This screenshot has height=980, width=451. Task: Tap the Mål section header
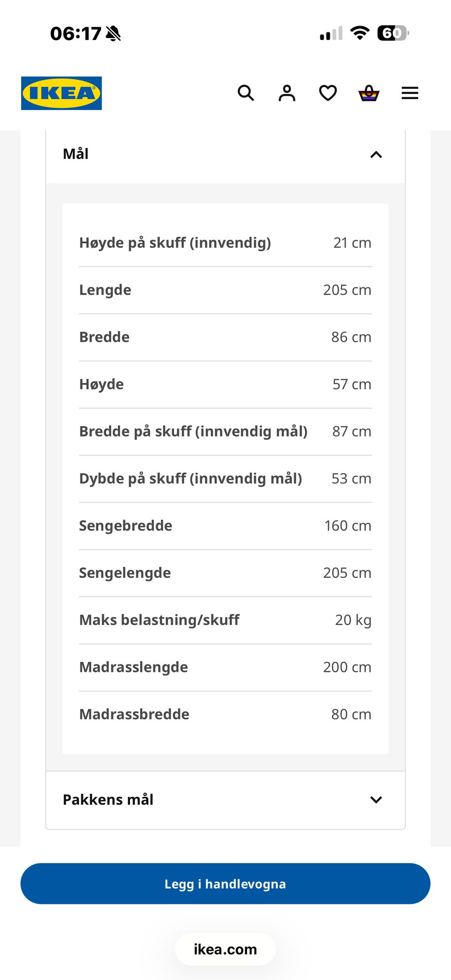[225, 155]
